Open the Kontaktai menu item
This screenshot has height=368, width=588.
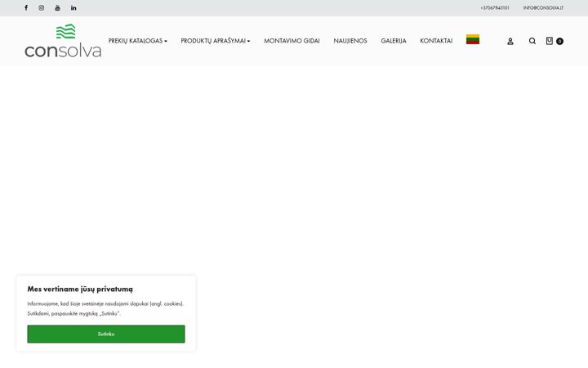436,41
